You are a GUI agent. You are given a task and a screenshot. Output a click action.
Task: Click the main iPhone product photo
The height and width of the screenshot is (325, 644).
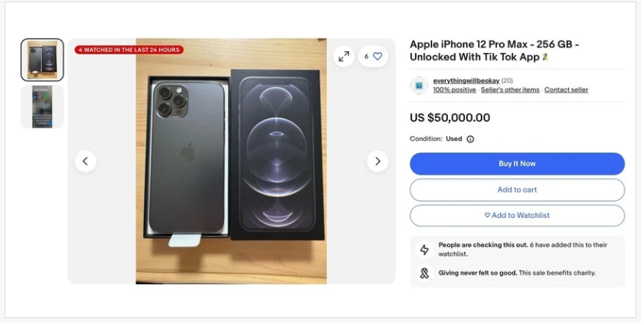[231, 161]
